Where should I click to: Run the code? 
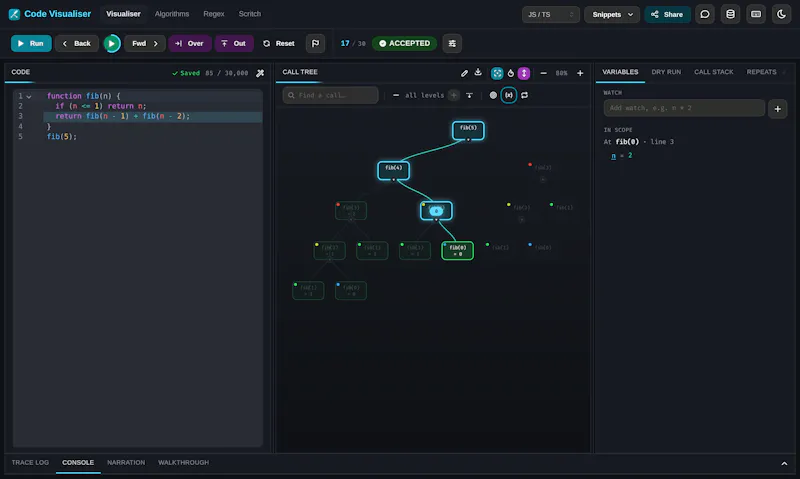point(31,43)
